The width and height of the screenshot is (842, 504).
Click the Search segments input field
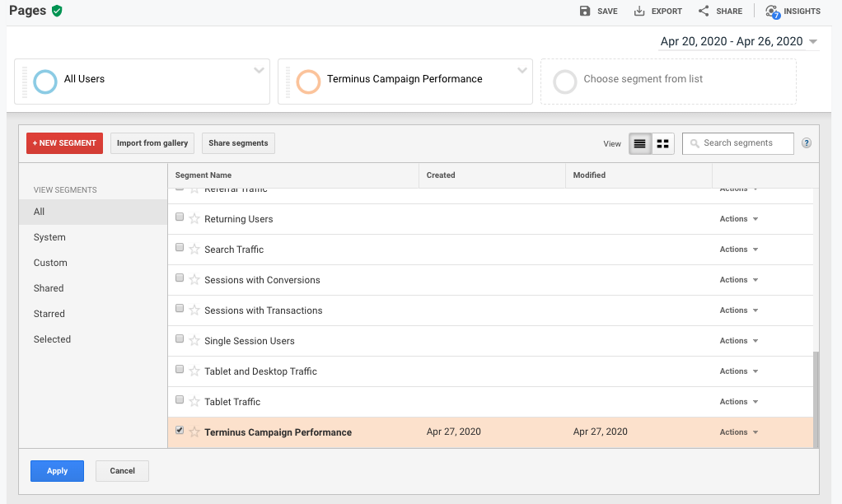[738, 143]
